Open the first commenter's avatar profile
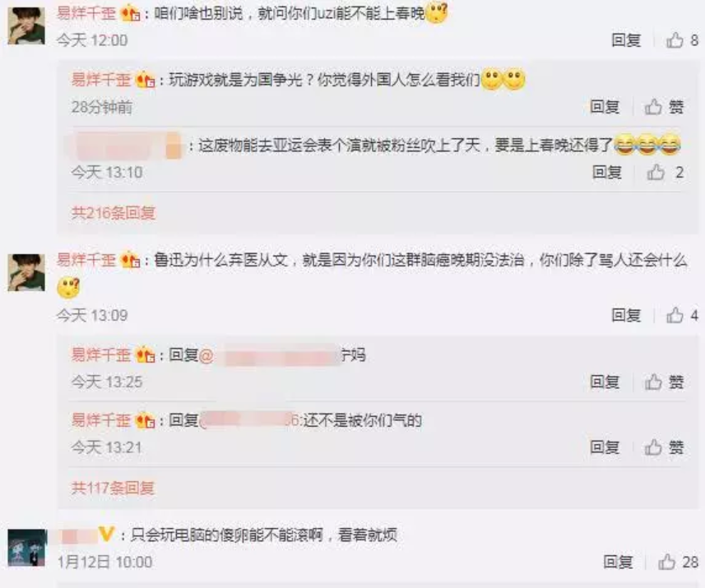Image resolution: width=705 pixels, height=588 pixels. coord(26,25)
